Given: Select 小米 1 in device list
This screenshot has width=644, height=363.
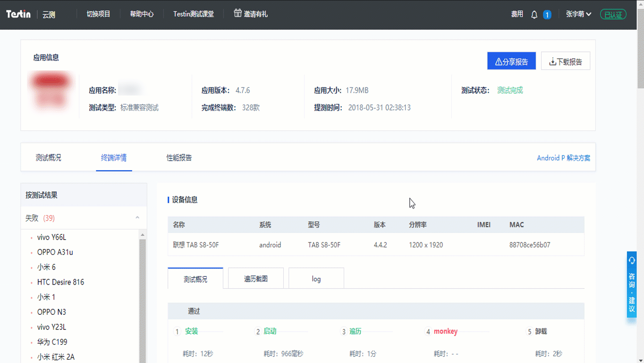Looking at the screenshot, I should (46, 297).
